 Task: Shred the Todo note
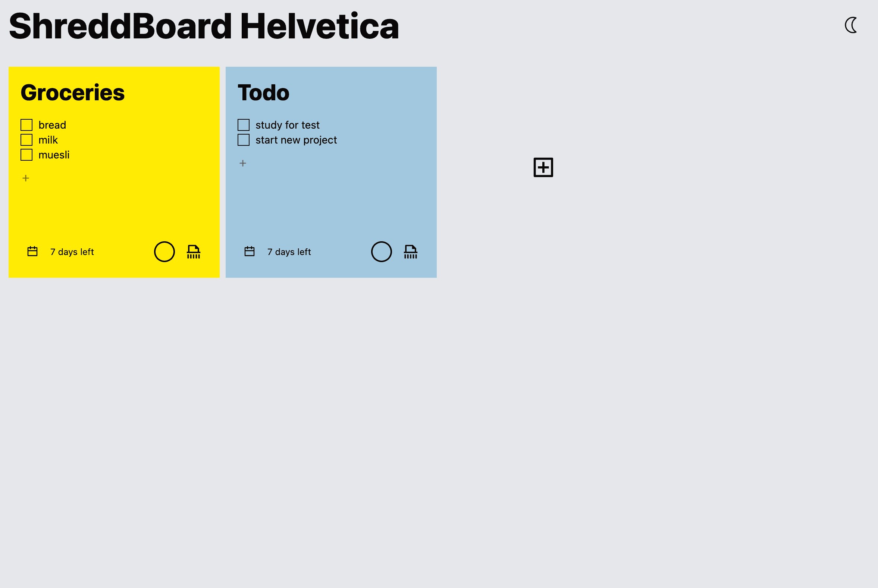[410, 252]
